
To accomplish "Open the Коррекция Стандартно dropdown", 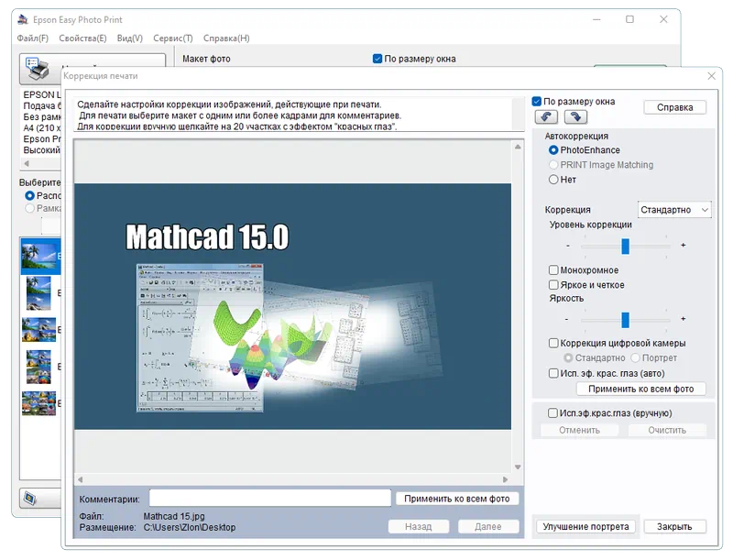I will 674,210.
